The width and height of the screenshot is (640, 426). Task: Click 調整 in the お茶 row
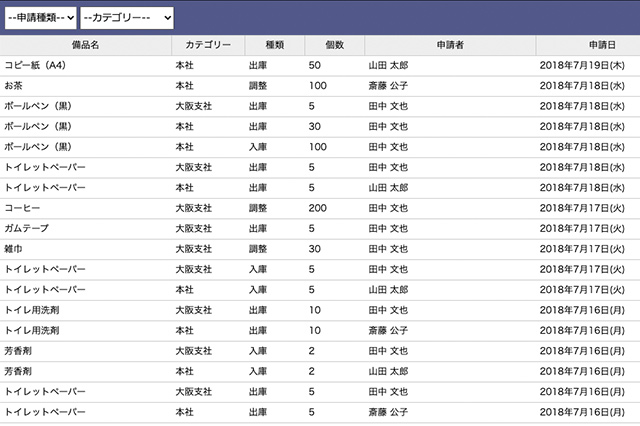point(258,86)
